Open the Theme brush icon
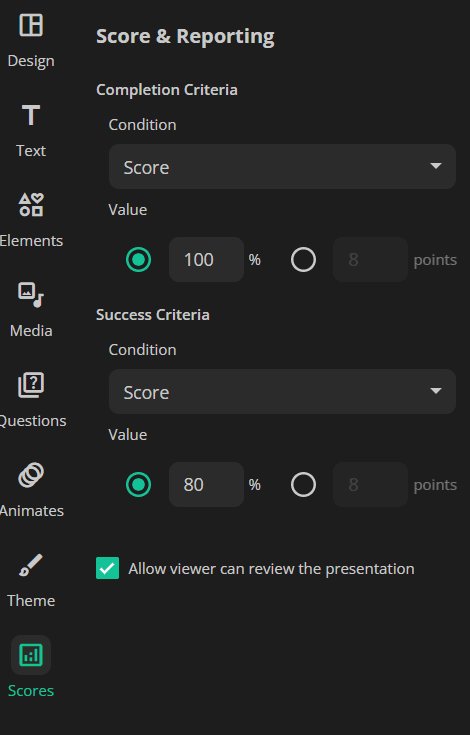Screen dimensions: 470x735 (x=31, y=565)
